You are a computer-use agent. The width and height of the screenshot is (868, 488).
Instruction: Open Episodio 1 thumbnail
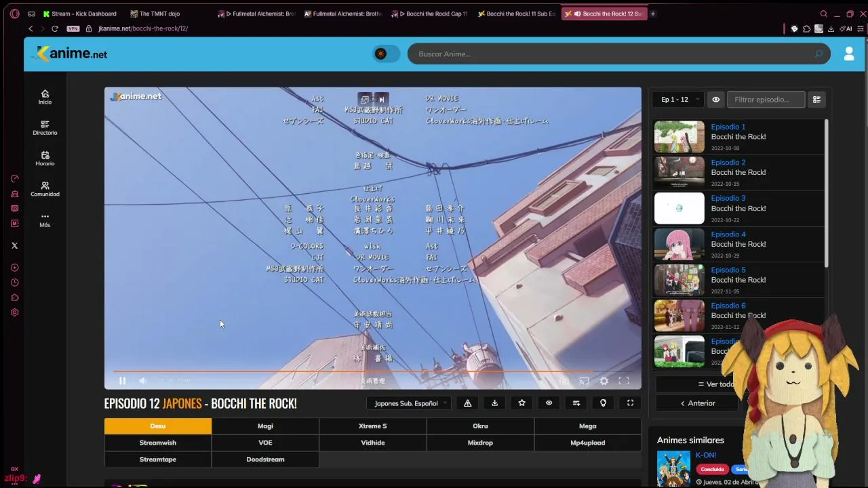(679, 137)
